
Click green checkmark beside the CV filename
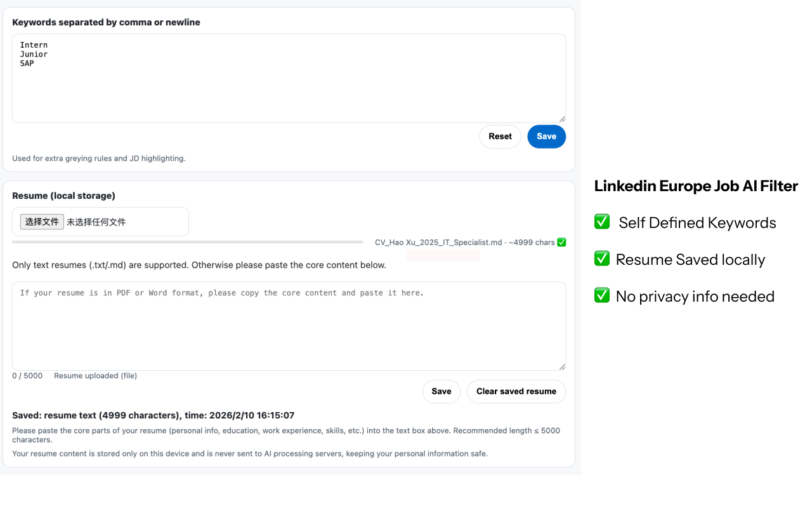tap(561, 242)
